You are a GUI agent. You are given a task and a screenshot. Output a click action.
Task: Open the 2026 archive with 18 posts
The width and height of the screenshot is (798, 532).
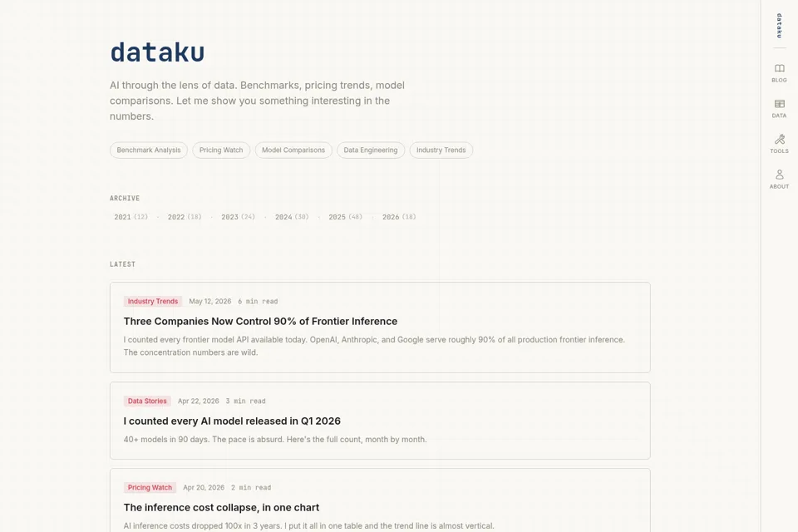pos(399,217)
